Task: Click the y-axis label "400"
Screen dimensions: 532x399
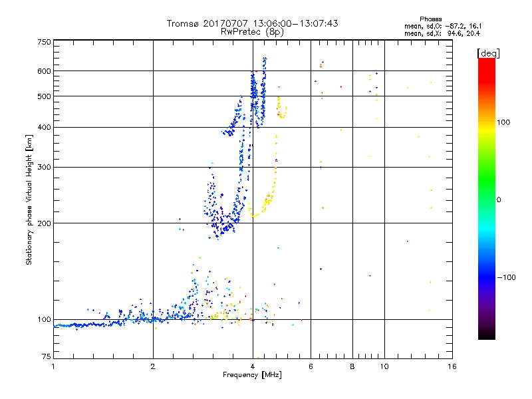Action: click(44, 128)
